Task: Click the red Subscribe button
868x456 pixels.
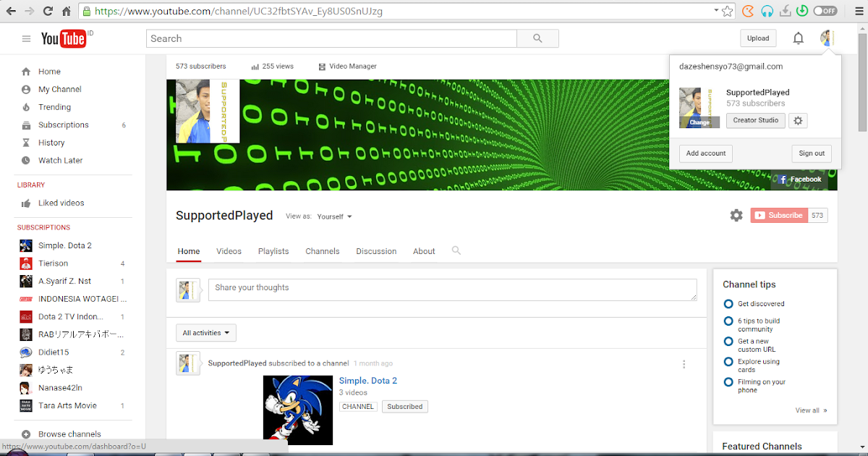Action: pos(779,215)
